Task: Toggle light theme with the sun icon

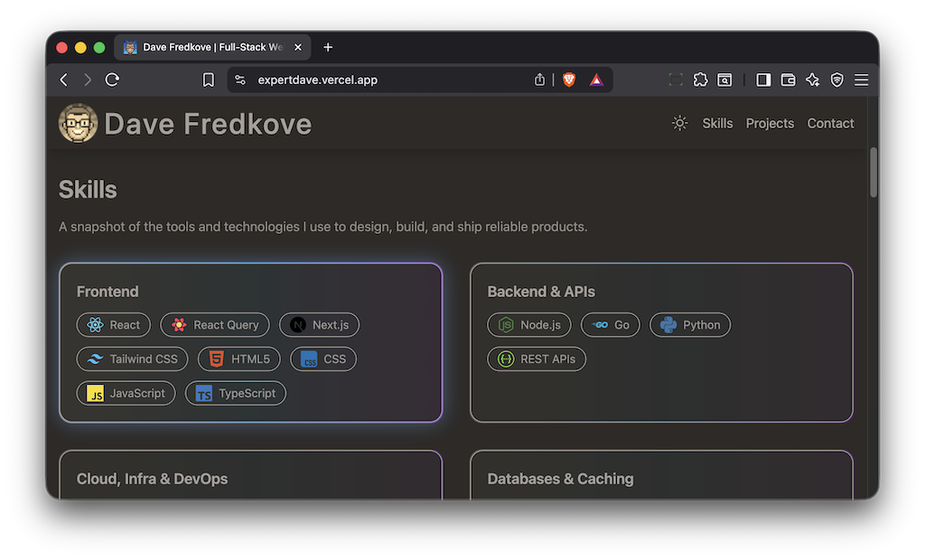Action: click(679, 123)
